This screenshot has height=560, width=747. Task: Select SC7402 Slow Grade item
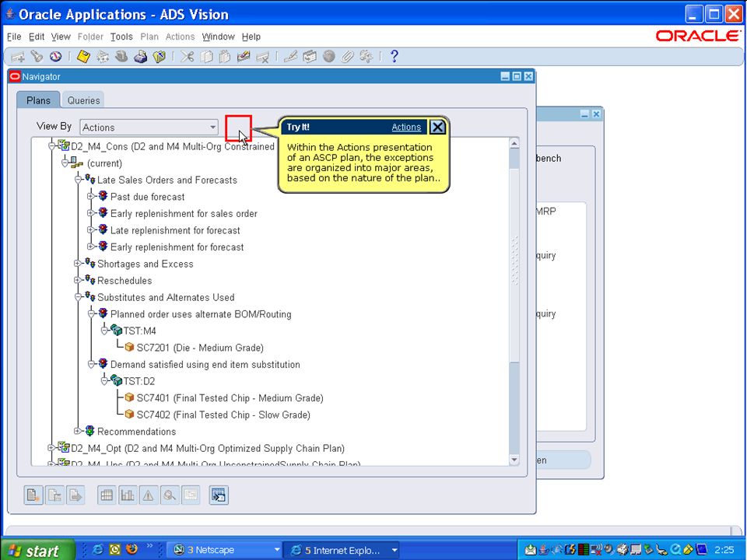click(x=223, y=415)
